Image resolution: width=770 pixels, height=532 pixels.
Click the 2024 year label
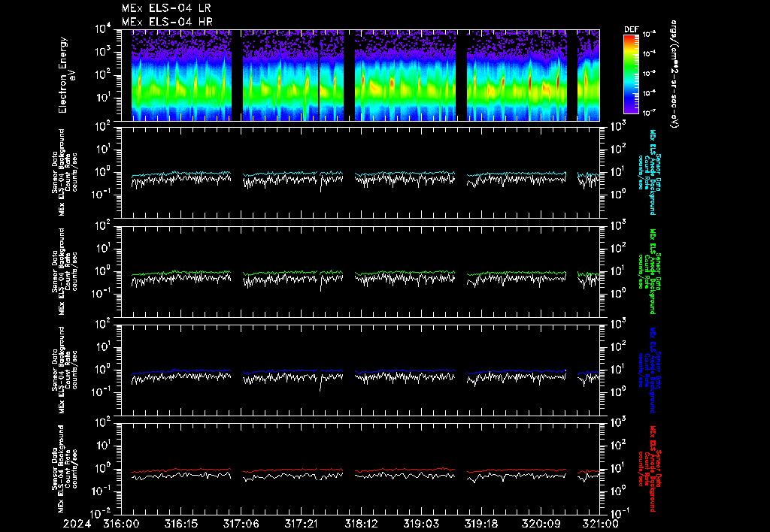(x=75, y=524)
